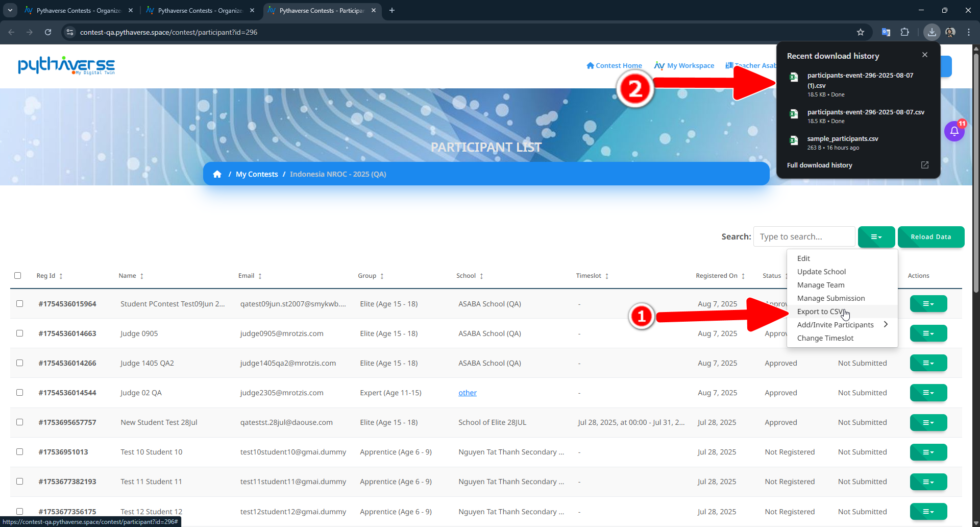The image size is (980, 527).
Task: Select Judge 0905 row checkbox
Action: pyautogui.click(x=20, y=333)
